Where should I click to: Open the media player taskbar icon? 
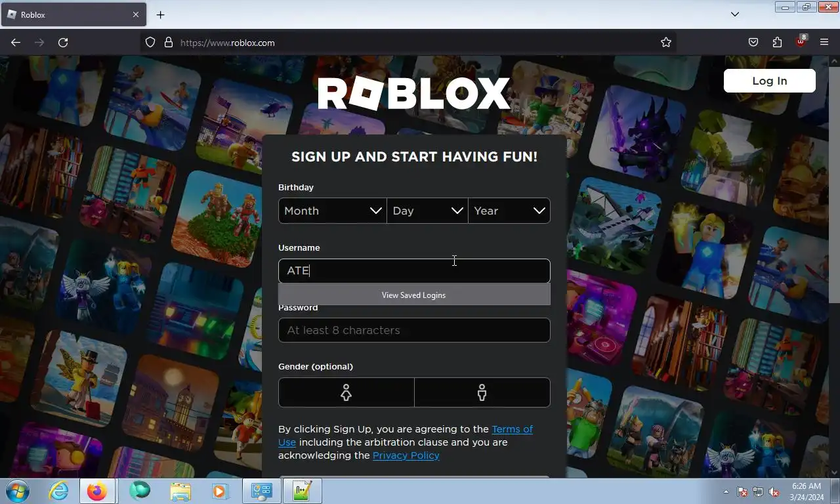[219, 491]
